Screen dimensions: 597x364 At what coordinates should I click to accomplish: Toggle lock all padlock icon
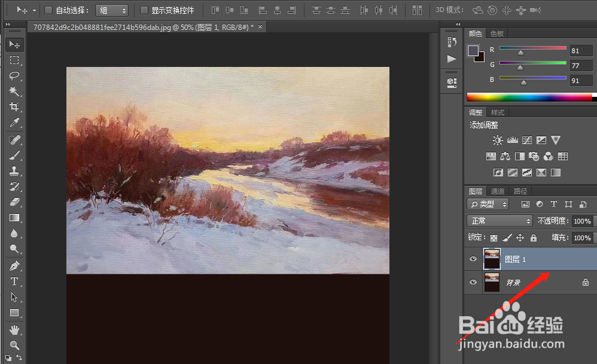534,238
